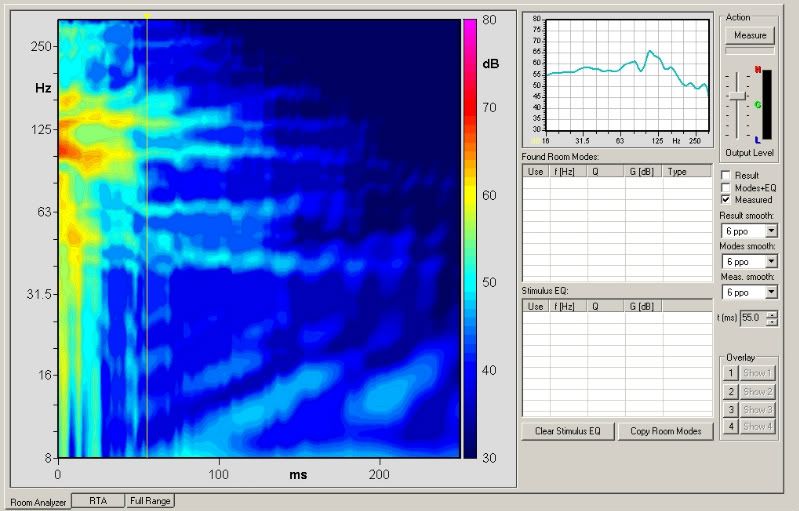Click the Show 2 overlay button

pyautogui.click(x=757, y=391)
